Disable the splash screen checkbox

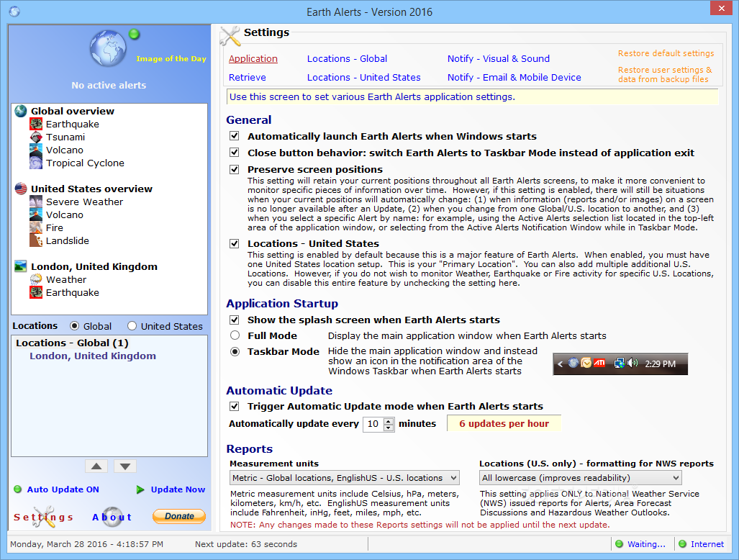coord(235,320)
